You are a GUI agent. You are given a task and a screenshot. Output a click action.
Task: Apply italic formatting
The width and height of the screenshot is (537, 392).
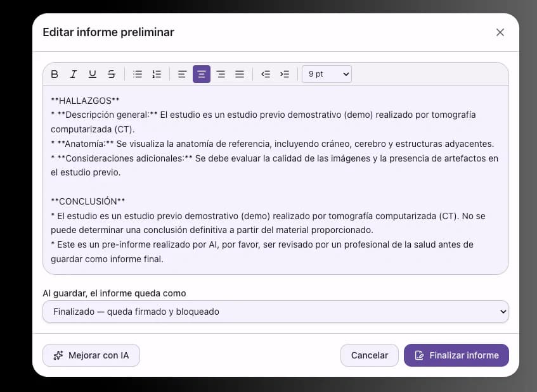(x=74, y=74)
